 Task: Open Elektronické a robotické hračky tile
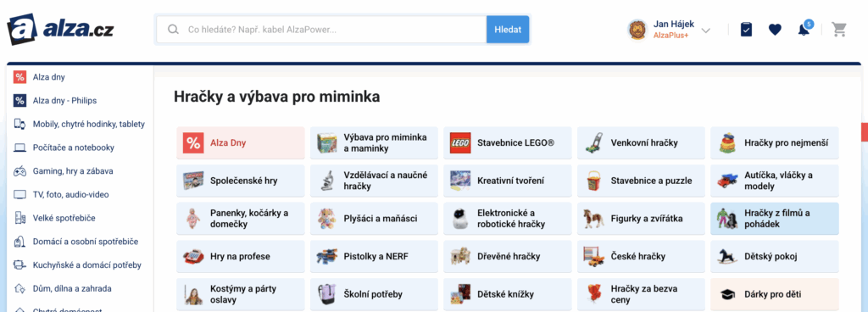[x=508, y=219]
